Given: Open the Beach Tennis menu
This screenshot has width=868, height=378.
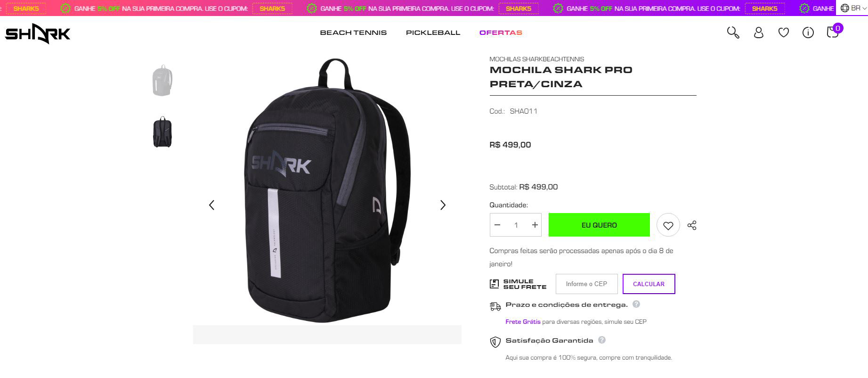Looking at the screenshot, I should click(353, 33).
